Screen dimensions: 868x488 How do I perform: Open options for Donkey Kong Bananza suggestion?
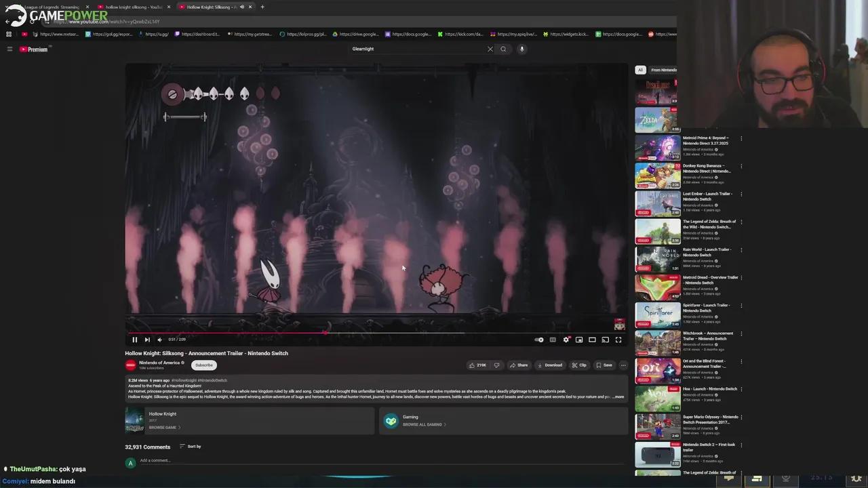click(x=741, y=166)
